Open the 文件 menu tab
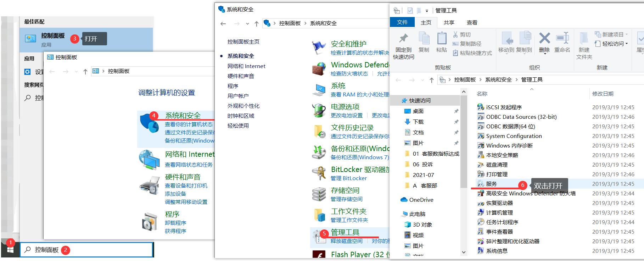The image size is (644, 261). point(402,22)
